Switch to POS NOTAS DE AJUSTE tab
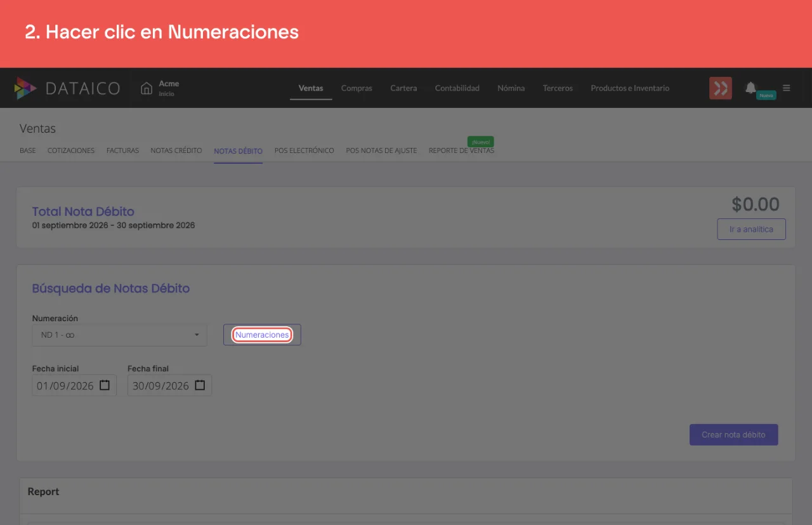The height and width of the screenshot is (525, 812). tap(381, 151)
